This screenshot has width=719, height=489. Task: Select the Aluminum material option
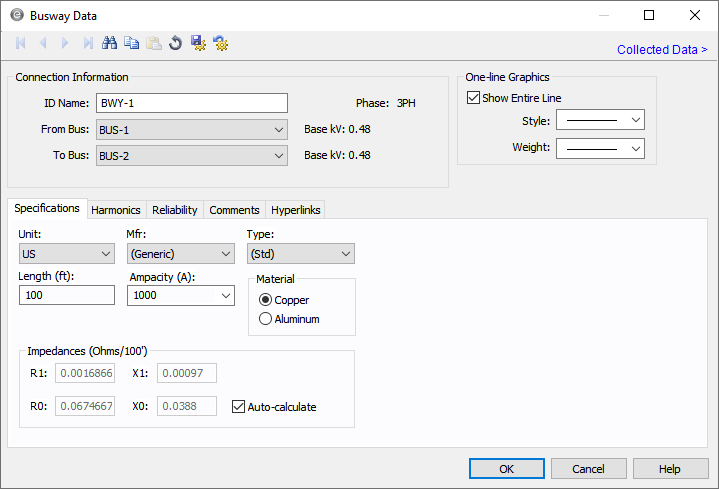tap(265, 319)
